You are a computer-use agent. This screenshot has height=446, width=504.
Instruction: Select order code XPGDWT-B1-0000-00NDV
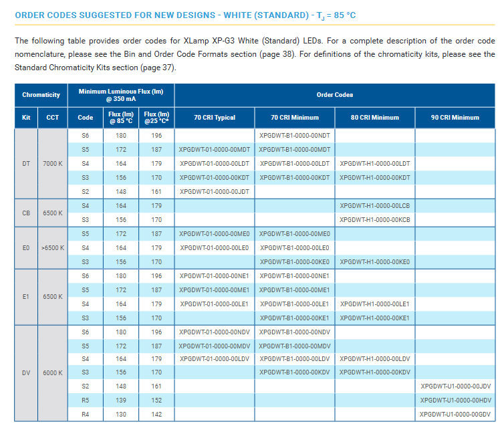point(295,332)
